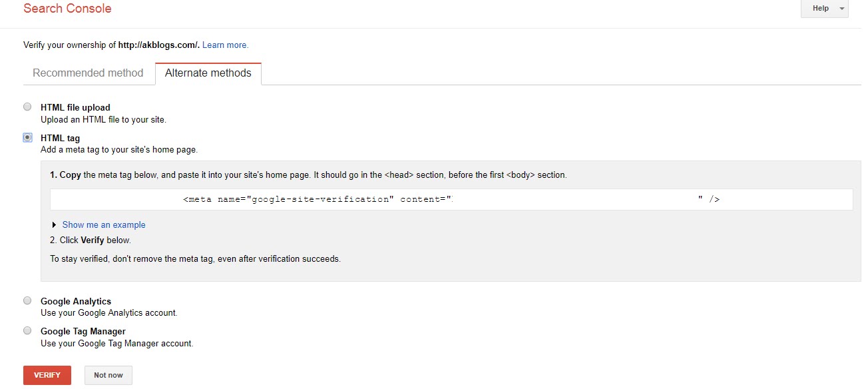The width and height of the screenshot is (868, 389).
Task: Open the Alternate methods tab
Action: (208, 73)
